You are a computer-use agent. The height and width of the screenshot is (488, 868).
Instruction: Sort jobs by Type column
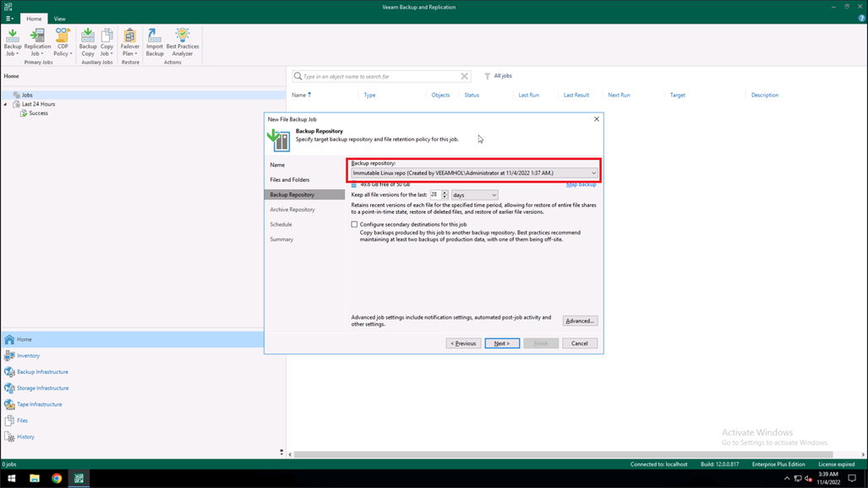pyautogui.click(x=369, y=96)
